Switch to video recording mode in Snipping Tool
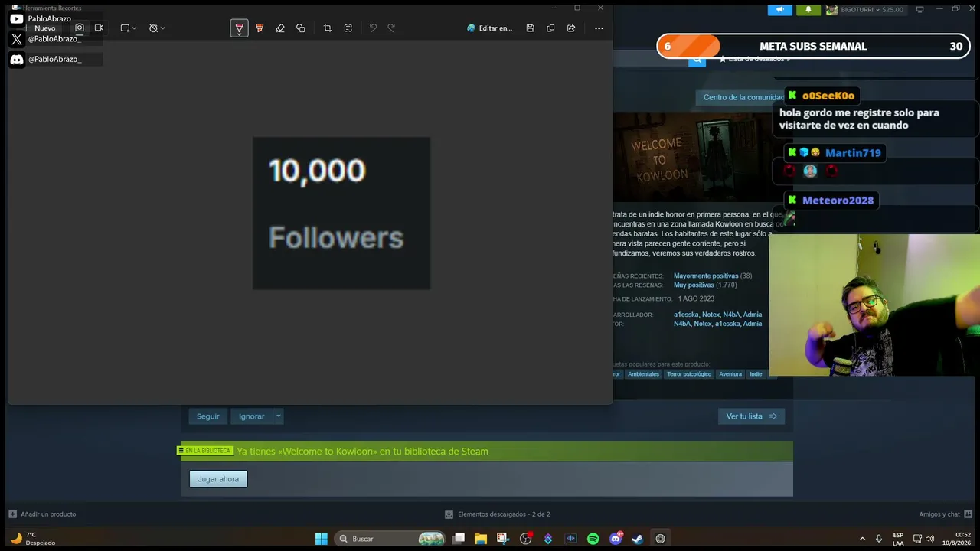The image size is (980, 551). click(x=99, y=28)
